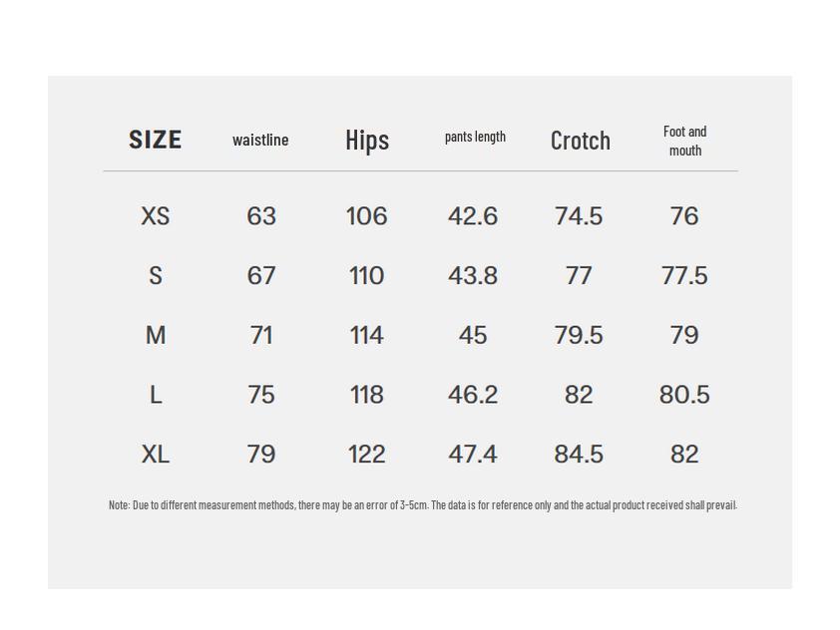The height and width of the screenshot is (630, 840).
Task: Click the waistline column header
Action: click(260, 140)
